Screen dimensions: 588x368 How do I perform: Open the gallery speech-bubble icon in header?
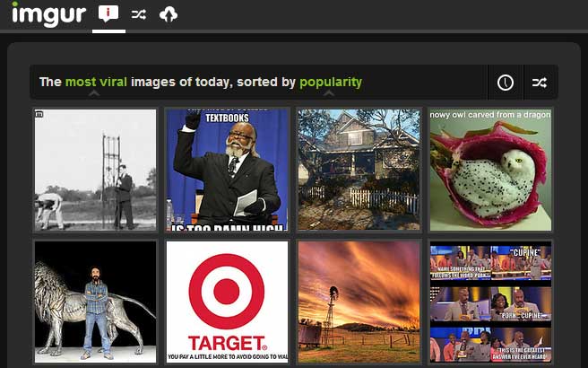(x=108, y=14)
